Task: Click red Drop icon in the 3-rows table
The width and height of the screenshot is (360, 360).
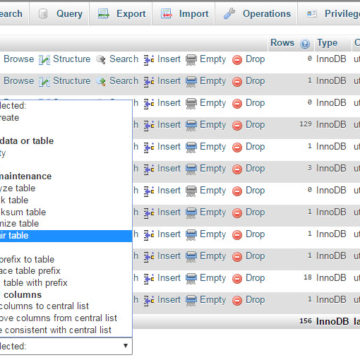Action: pyautogui.click(x=237, y=169)
